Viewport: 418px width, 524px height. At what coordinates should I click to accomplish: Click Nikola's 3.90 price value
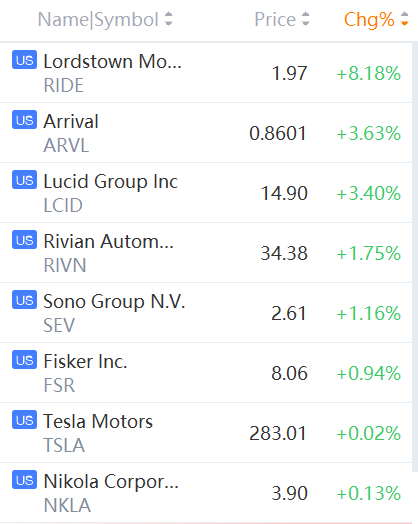pyautogui.click(x=289, y=493)
